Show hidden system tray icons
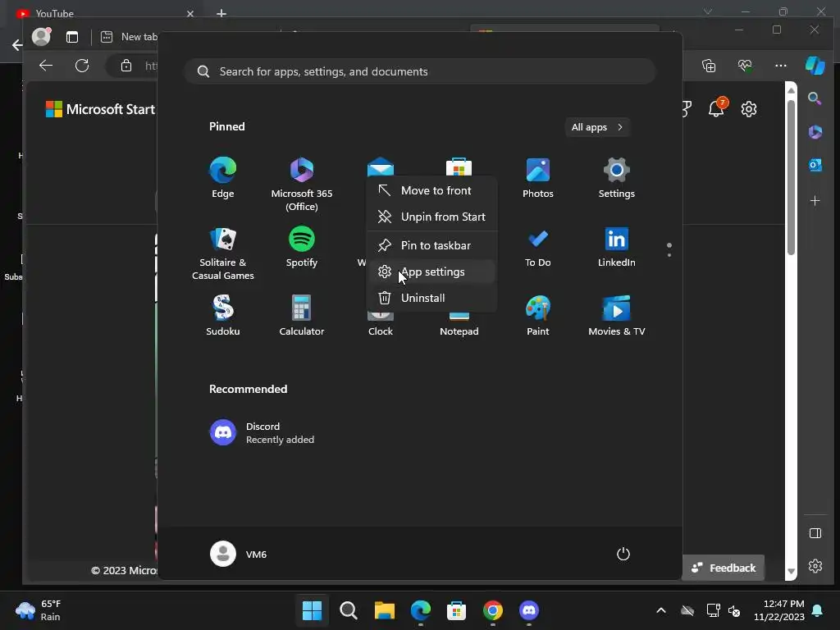Image resolution: width=840 pixels, height=630 pixels. point(661,610)
